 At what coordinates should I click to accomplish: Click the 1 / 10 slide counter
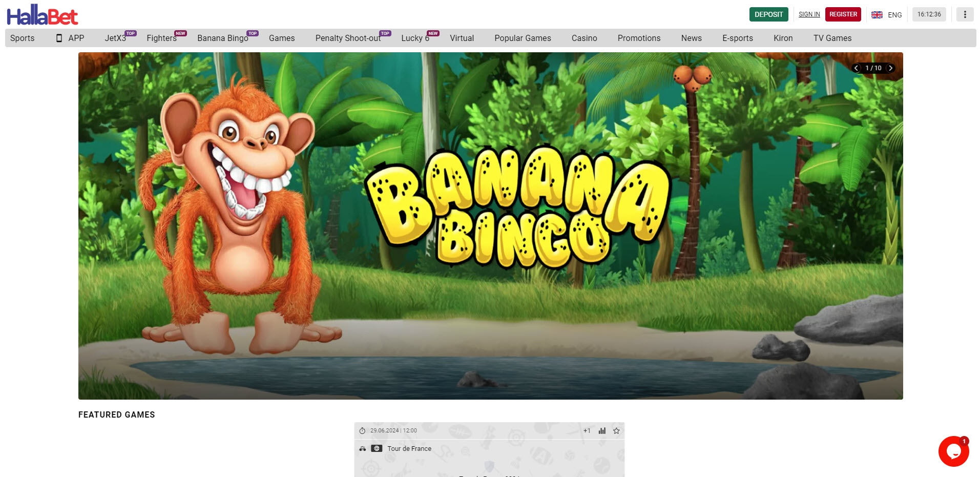click(873, 68)
